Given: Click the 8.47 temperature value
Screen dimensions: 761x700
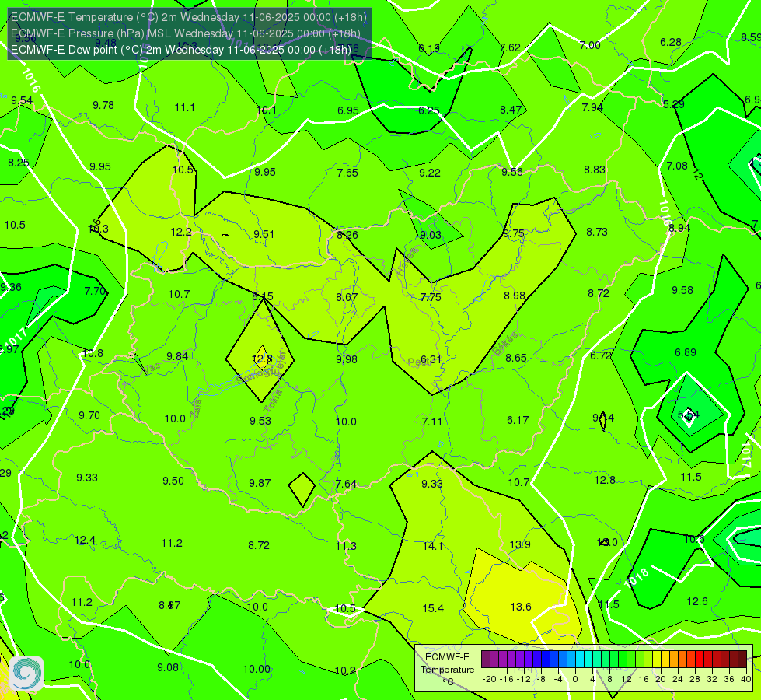Looking at the screenshot, I should [x=511, y=110].
